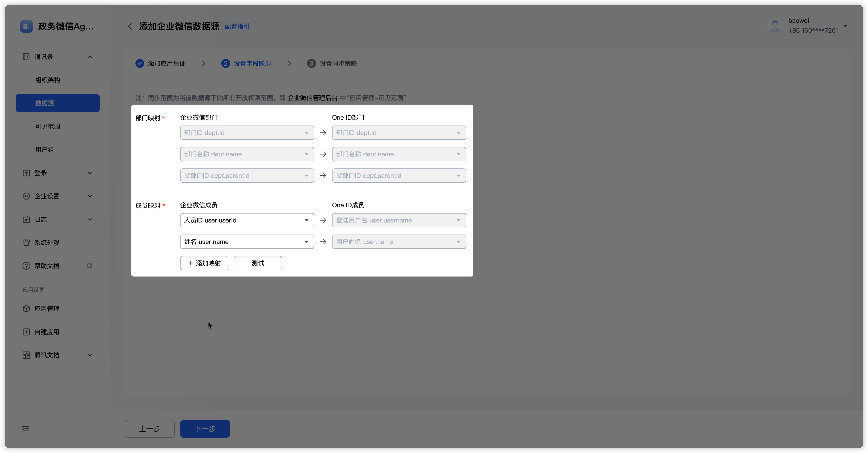Click the 下一步 button
868x453 pixels.
205,428
